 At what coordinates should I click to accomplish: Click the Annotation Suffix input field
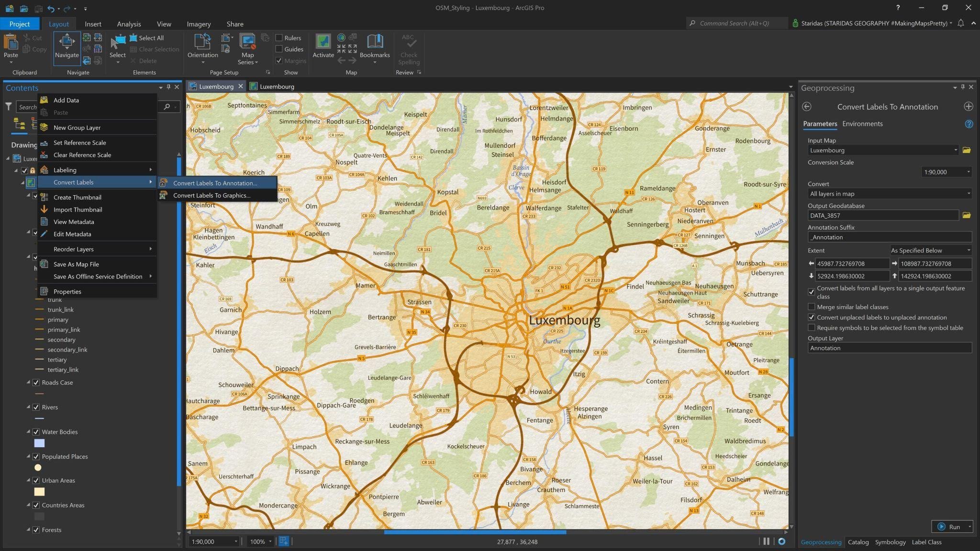click(x=889, y=237)
